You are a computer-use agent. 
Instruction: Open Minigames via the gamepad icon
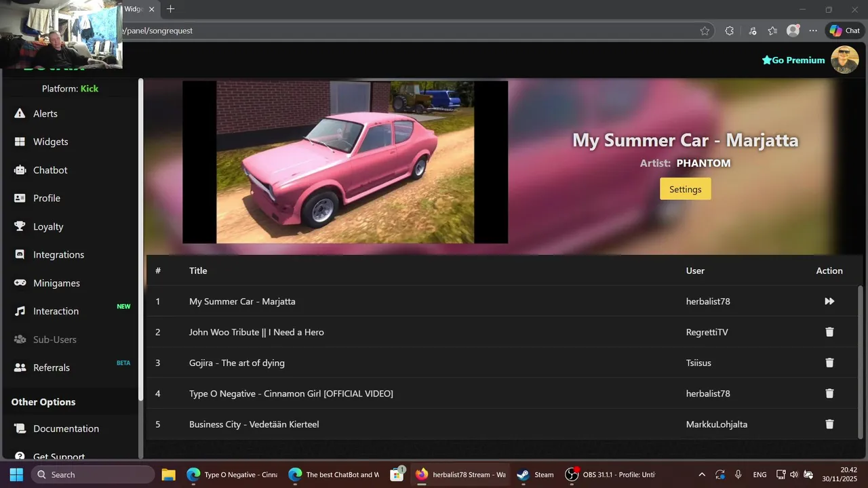(x=20, y=283)
